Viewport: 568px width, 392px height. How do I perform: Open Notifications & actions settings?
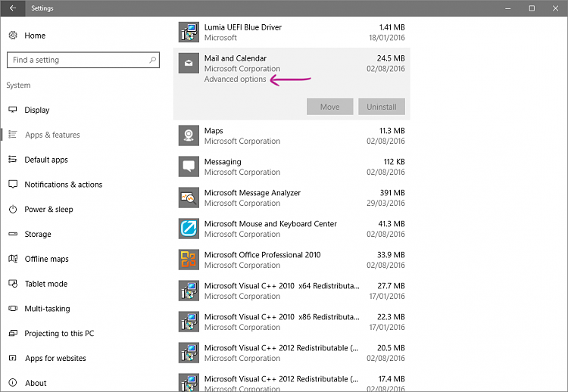(64, 185)
